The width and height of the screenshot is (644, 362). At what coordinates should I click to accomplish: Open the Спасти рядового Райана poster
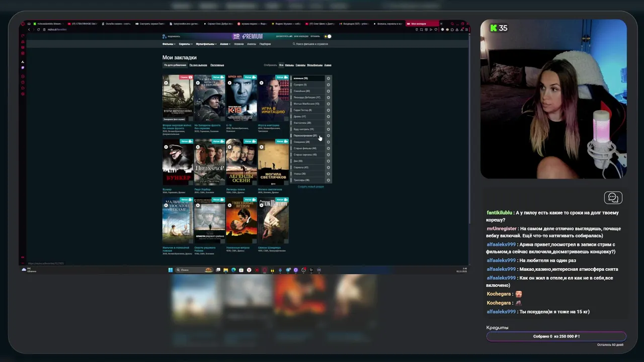click(209, 221)
